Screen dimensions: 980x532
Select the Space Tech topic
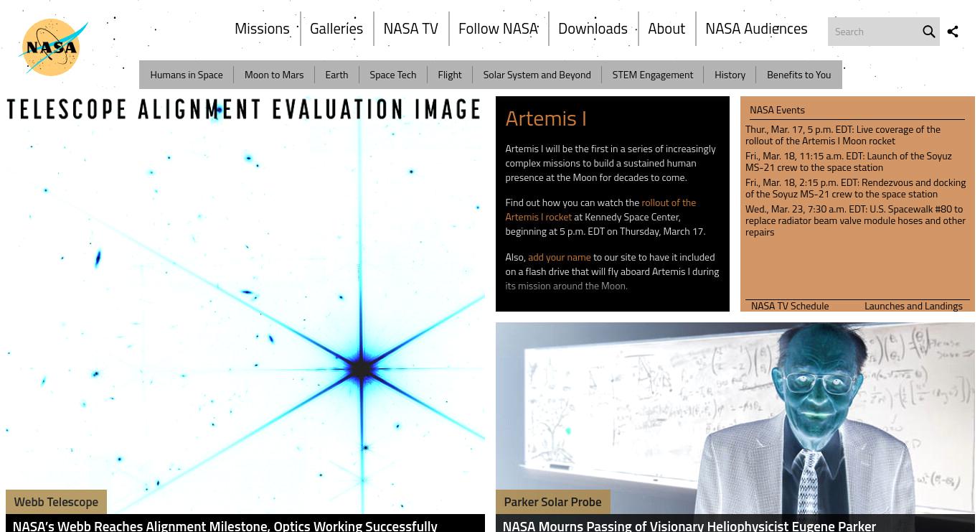point(392,75)
